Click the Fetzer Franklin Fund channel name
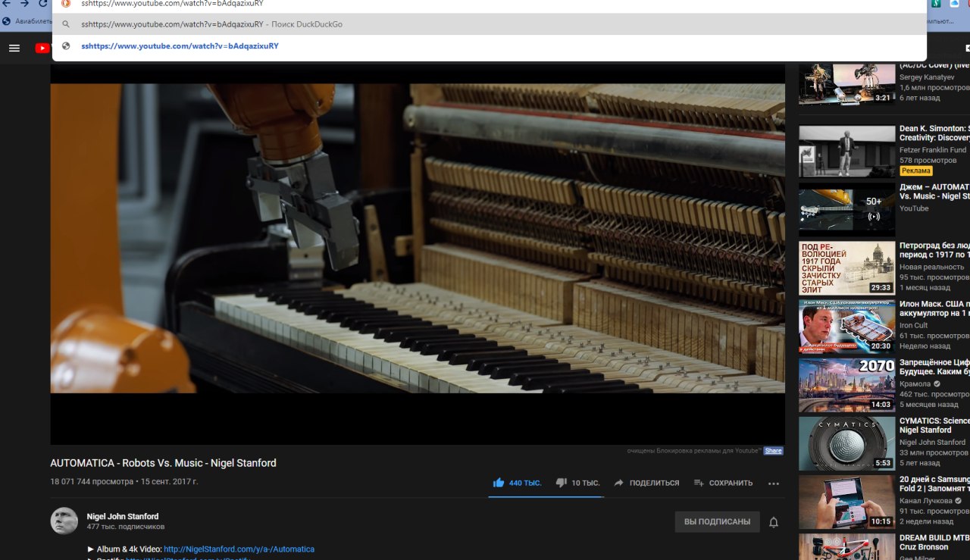 pyautogui.click(x=933, y=150)
